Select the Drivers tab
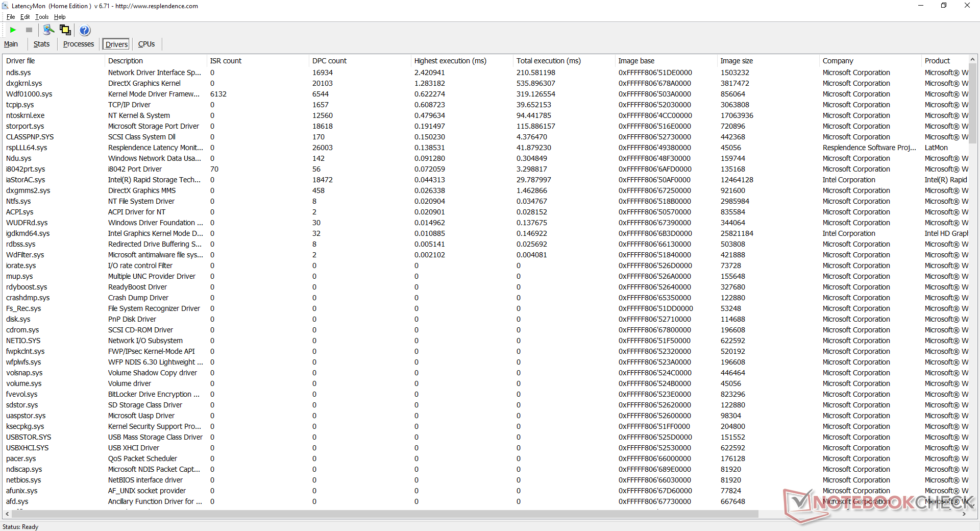This screenshot has height=531, width=980. click(116, 44)
